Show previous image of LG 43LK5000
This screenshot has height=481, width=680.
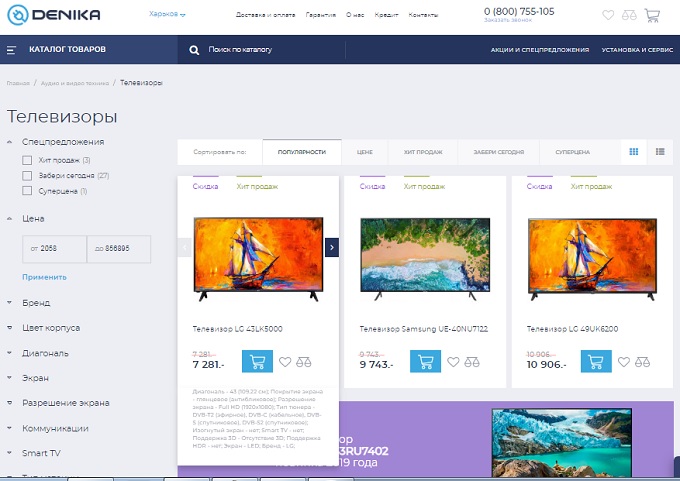click(185, 247)
